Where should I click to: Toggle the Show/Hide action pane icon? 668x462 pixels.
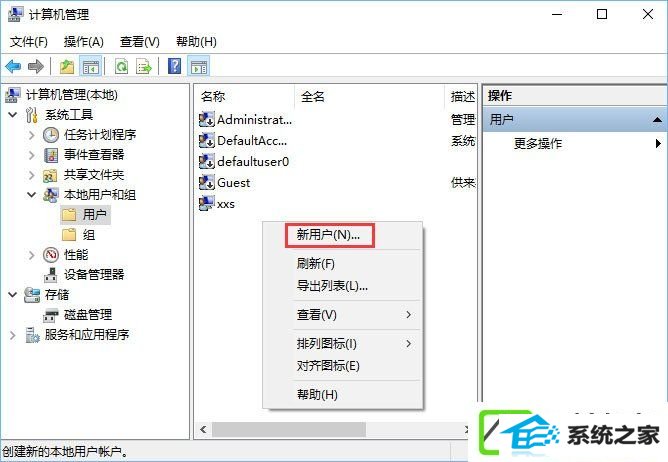tap(199, 66)
